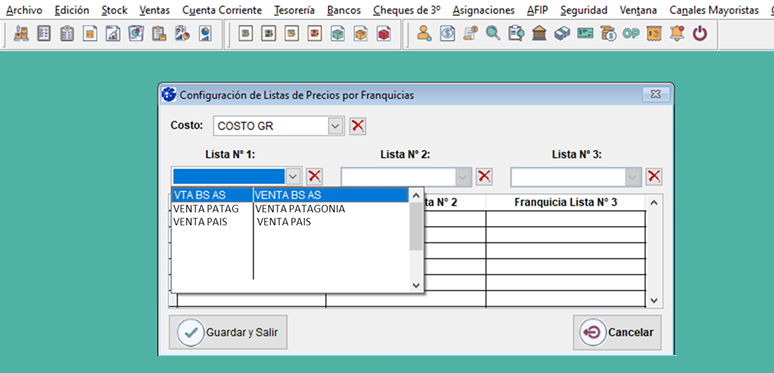Click the green OP toolbar icon

631,34
